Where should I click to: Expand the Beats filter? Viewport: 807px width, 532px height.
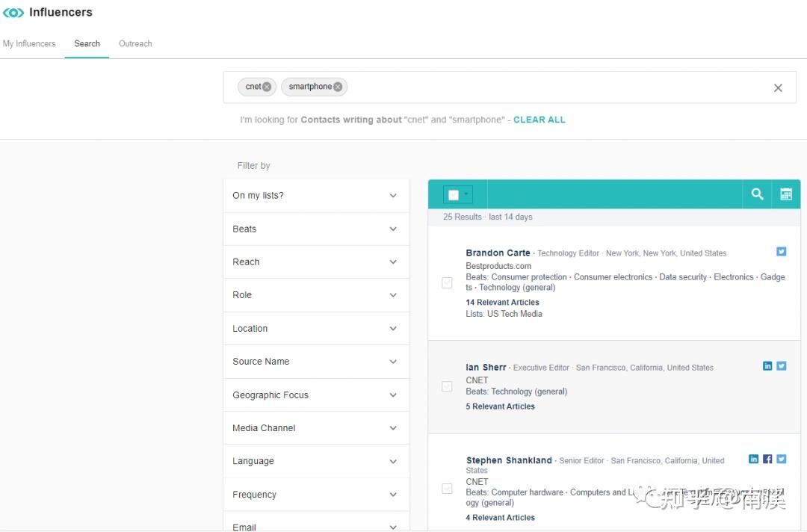pyautogui.click(x=316, y=229)
